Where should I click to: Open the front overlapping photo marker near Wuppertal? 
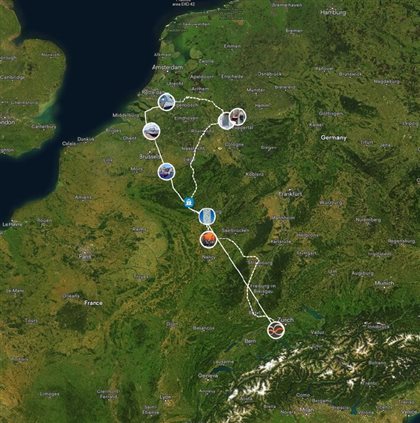tap(238, 116)
